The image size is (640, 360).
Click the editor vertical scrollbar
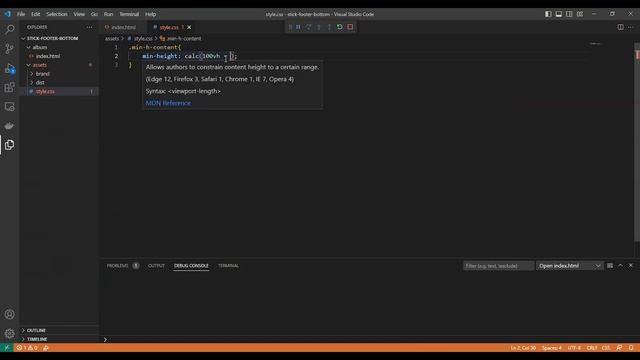click(x=637, y=143)
